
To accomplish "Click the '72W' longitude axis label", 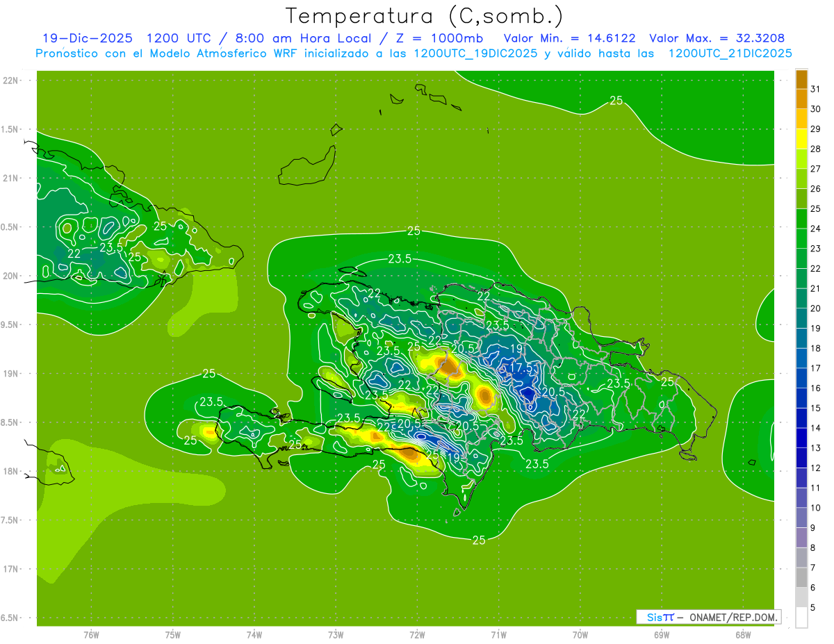I will 417,634.
